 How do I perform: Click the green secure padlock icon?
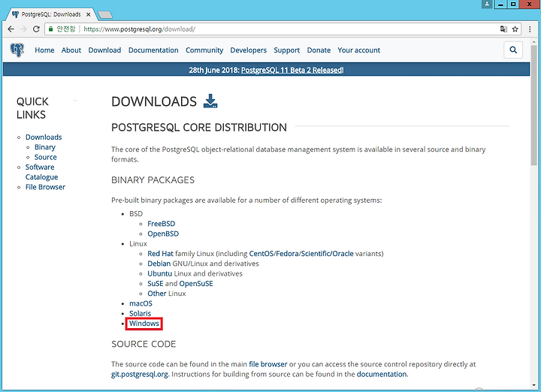pyautogui.click(x=51, y=29)
